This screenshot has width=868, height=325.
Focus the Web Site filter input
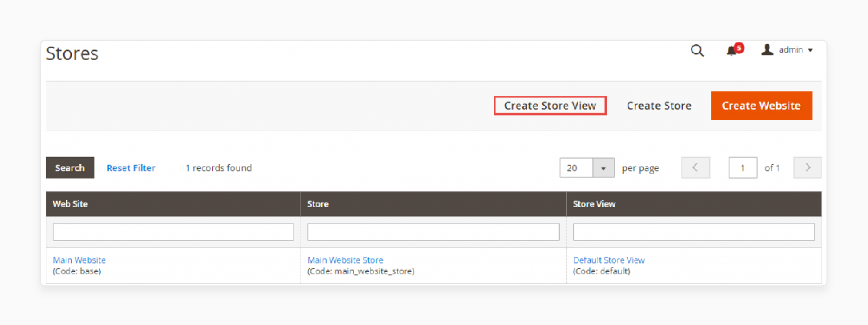point(173,232)
